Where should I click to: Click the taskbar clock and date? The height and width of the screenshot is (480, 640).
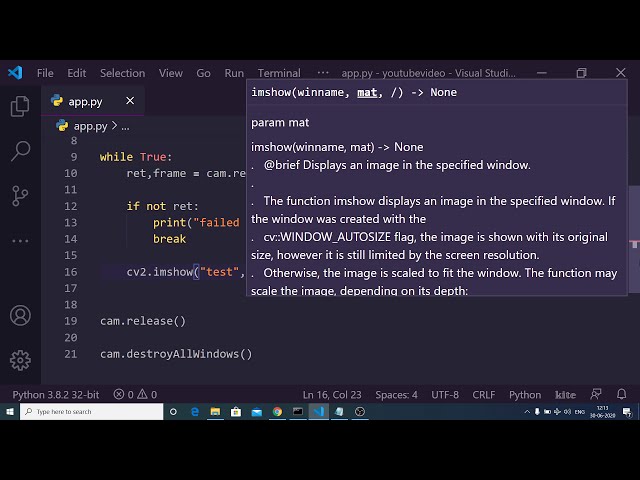point(602,412)
